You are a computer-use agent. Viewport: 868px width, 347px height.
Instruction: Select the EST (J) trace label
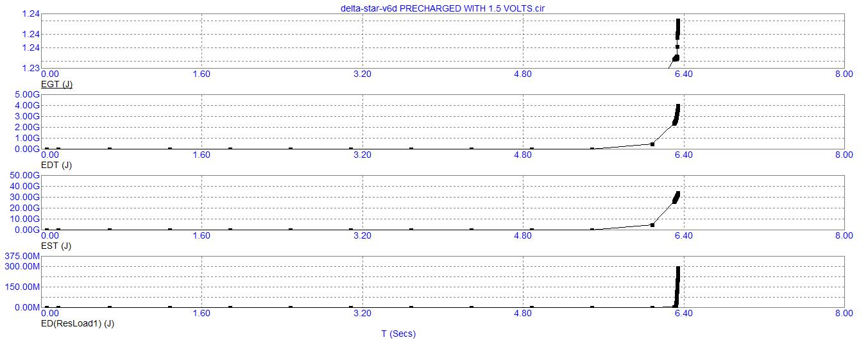point(56,246)
